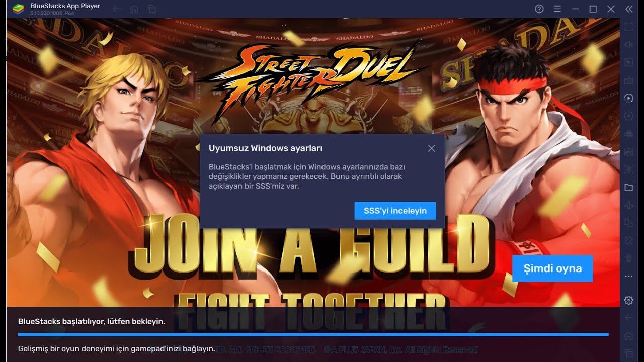Screen dimensions: 644x362
Task: Toggle fullscreen icon at top of the sidebar
Action: coord(628,27)
